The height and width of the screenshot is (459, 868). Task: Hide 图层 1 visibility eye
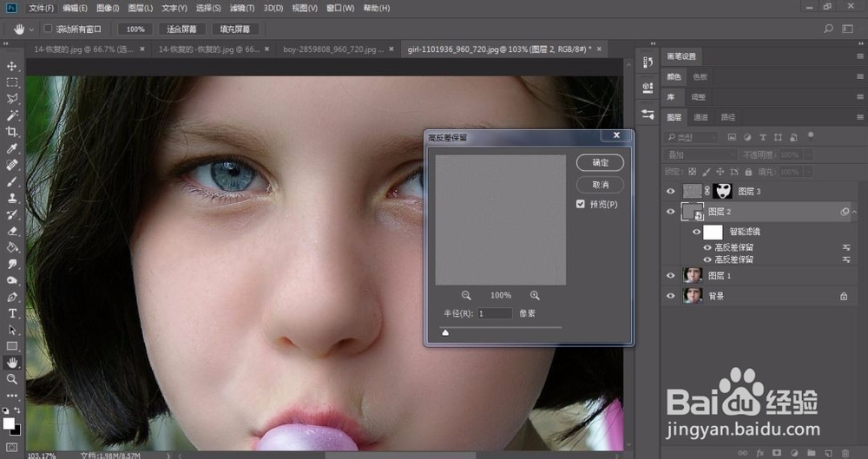click(x=670, y=275)
